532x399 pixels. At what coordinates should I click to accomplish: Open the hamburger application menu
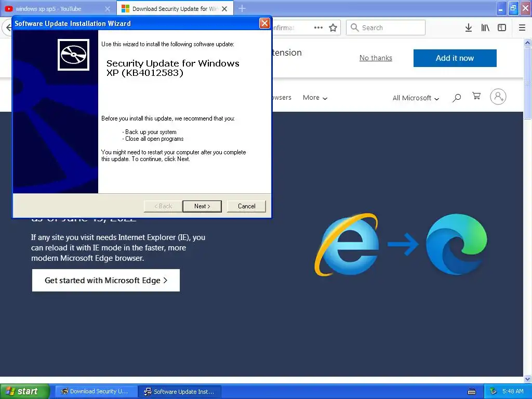tap(522, 28)
